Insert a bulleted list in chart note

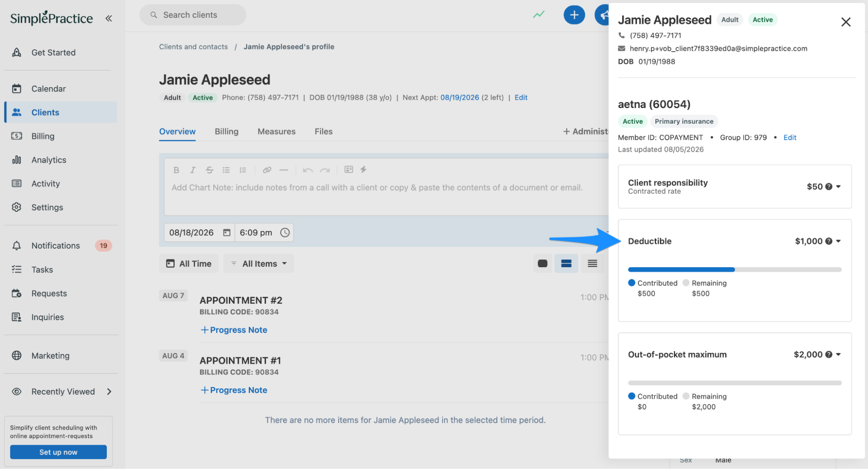(x=226, y=170)
